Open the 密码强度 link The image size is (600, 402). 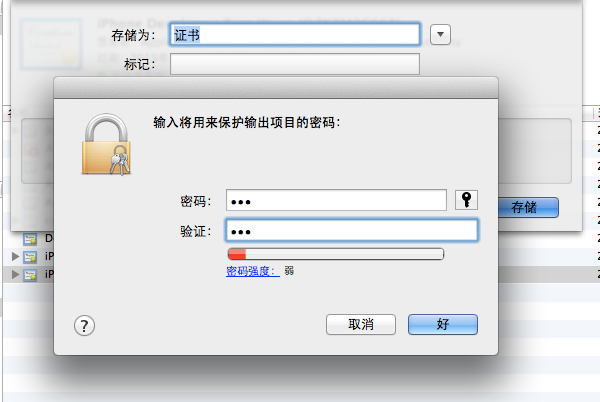pos(253,271)
